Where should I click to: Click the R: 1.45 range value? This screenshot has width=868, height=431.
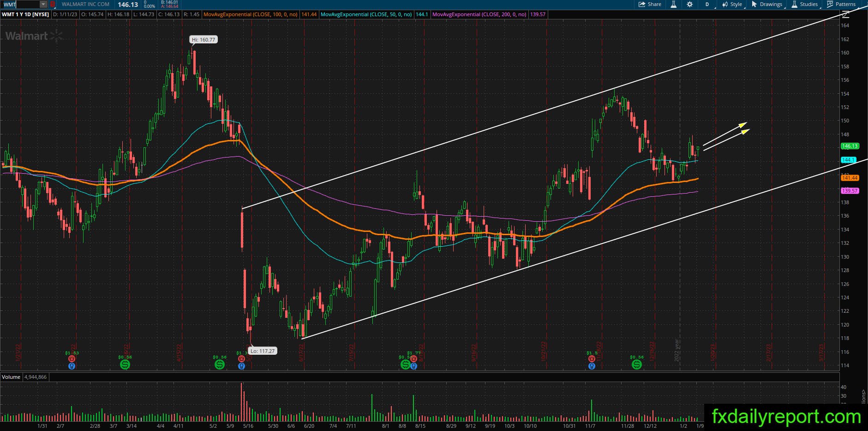click(x=191, y=14)
